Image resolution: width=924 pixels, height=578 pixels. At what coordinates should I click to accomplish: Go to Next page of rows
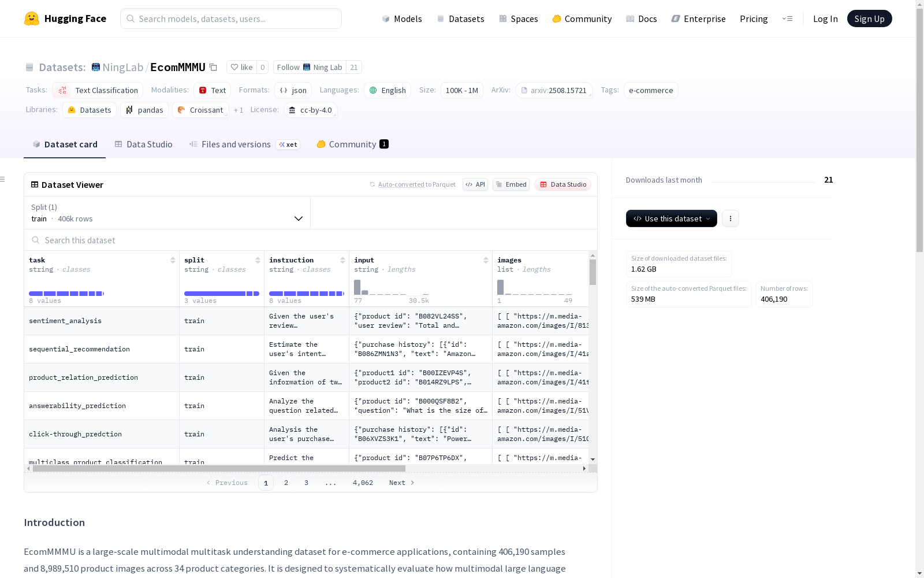(401, 483)
